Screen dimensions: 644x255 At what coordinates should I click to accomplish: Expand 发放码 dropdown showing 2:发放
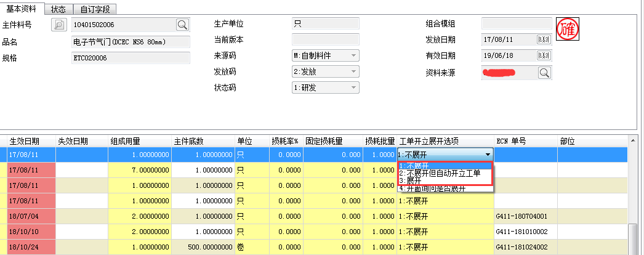tap(353, 71)
